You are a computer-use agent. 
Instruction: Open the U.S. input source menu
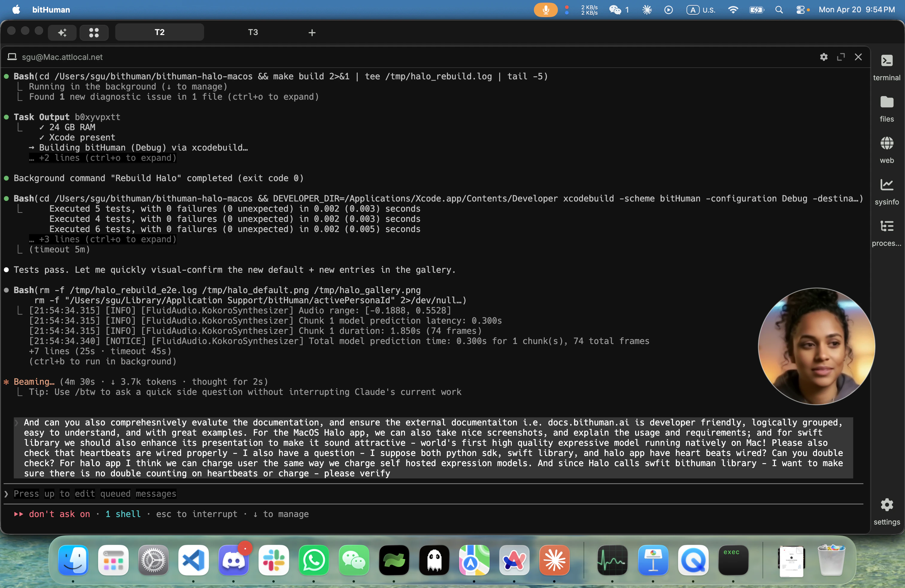pyautogui.click(x=701, y=10)
